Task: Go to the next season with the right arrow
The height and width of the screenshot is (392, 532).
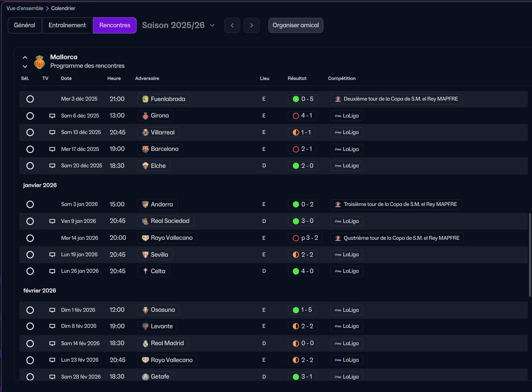Action: click(251, 25)
